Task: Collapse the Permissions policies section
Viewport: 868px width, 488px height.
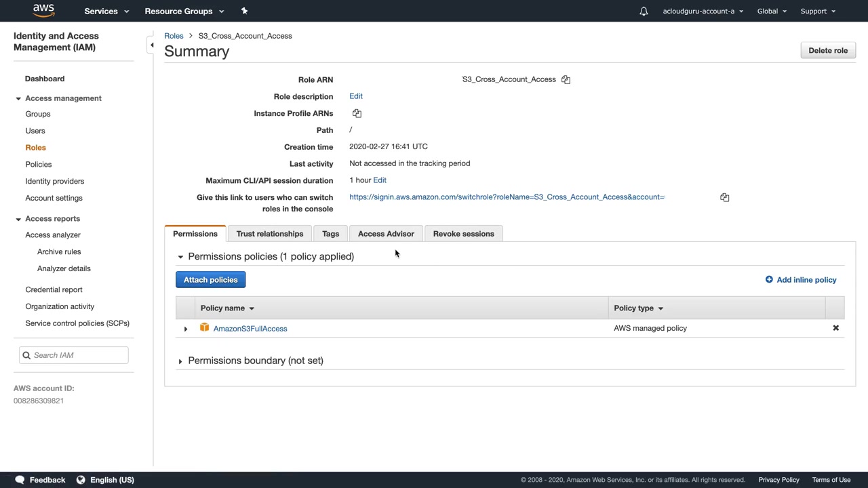Action: tap(180, 257)
